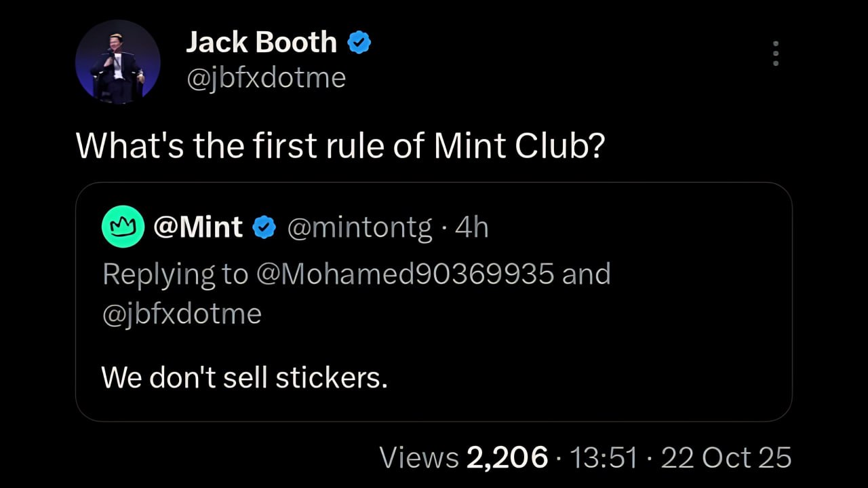Click the @Mint account name

coord(198,227)
